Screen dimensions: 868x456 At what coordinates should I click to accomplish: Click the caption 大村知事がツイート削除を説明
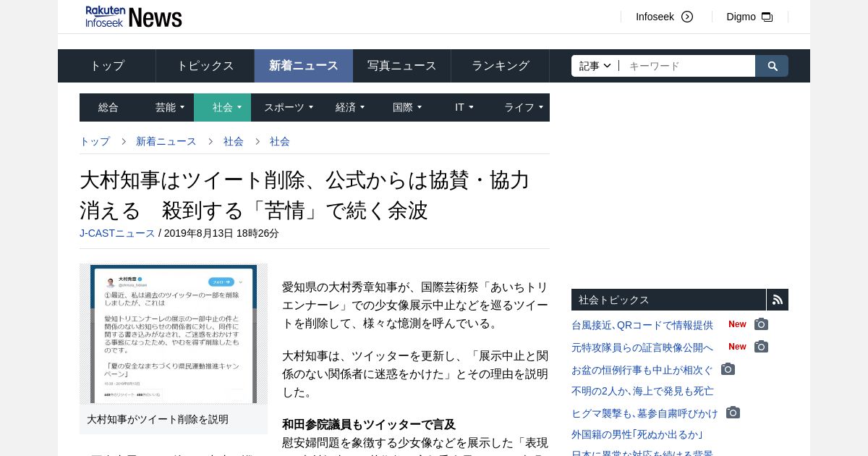(x=158, y=419)
